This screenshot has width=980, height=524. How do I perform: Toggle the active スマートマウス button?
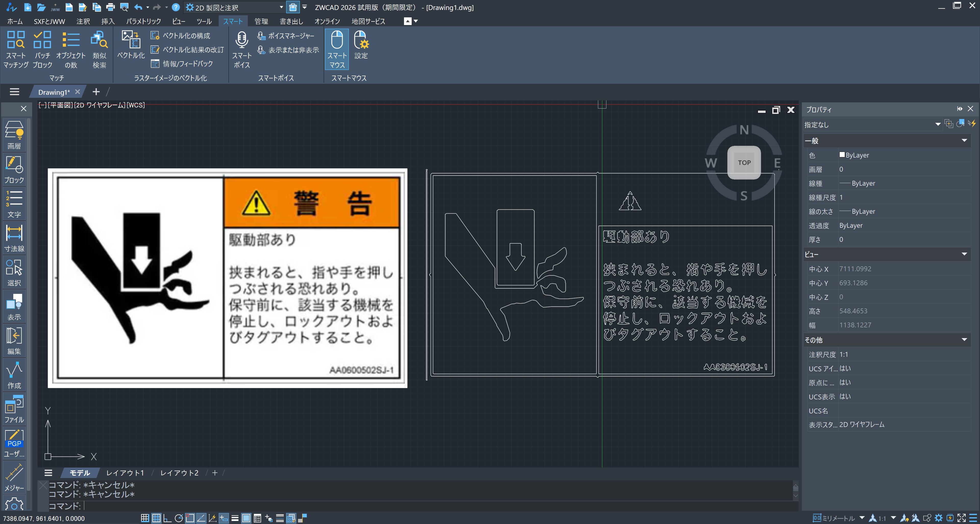[x=337, y=50]
